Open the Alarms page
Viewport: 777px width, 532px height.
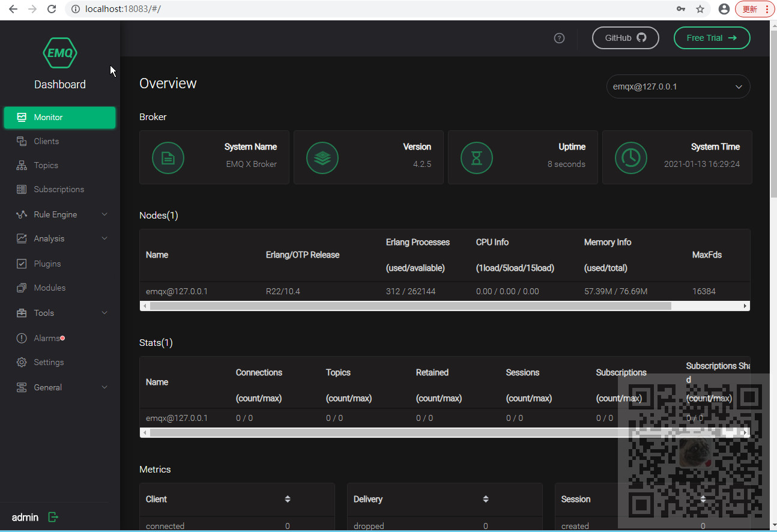60,338
